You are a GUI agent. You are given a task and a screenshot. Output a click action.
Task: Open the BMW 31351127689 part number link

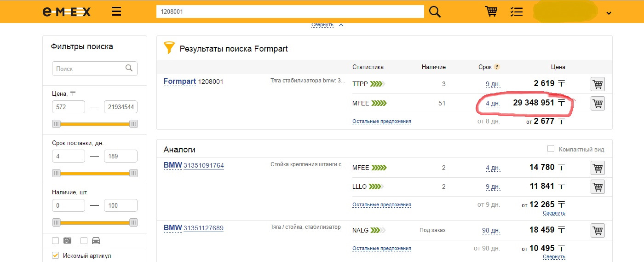pyautogui.click(x=203, y=228)
